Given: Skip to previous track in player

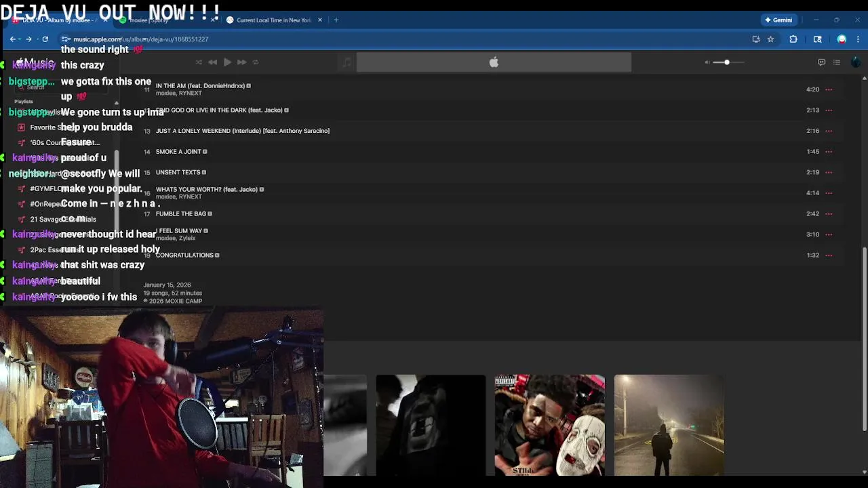Looking at the screenshot, I should pos(212,62).
